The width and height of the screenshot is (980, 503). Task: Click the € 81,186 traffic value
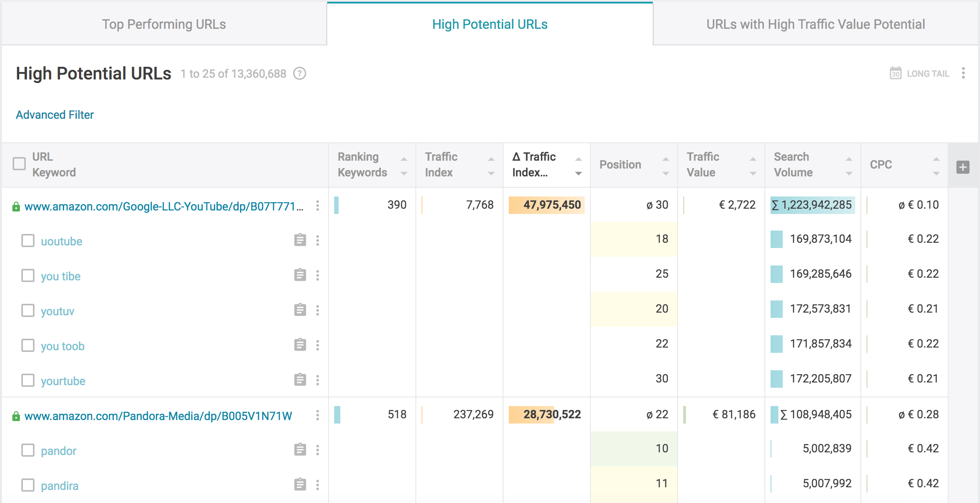click(x=734, y=414)
